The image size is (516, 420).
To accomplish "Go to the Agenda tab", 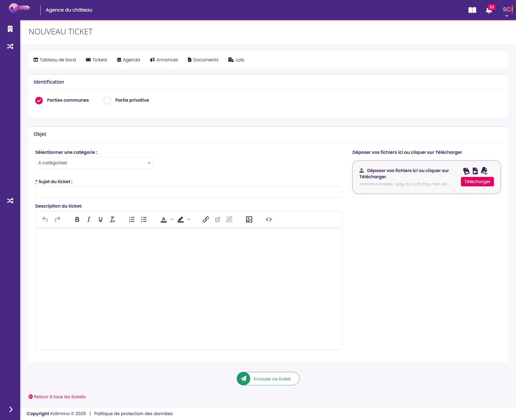I will tap(128, 60).
